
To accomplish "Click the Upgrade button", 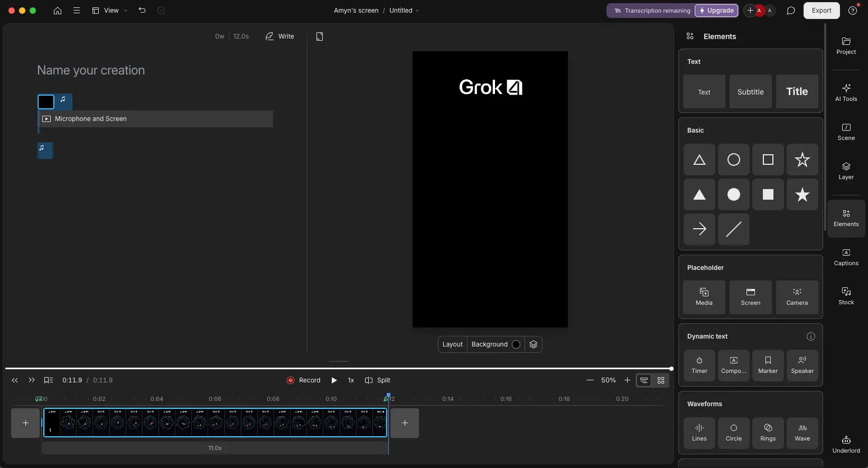I will coord(716,11).
